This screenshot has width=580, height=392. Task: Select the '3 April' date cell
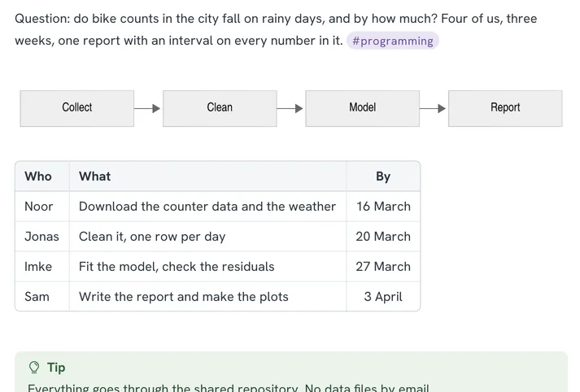pos(383,297)
